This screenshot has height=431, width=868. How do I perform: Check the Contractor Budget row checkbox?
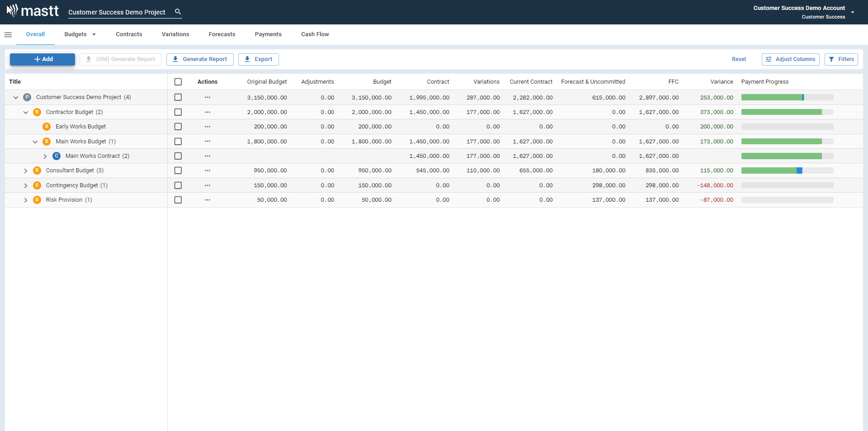[x=178, y=112]
